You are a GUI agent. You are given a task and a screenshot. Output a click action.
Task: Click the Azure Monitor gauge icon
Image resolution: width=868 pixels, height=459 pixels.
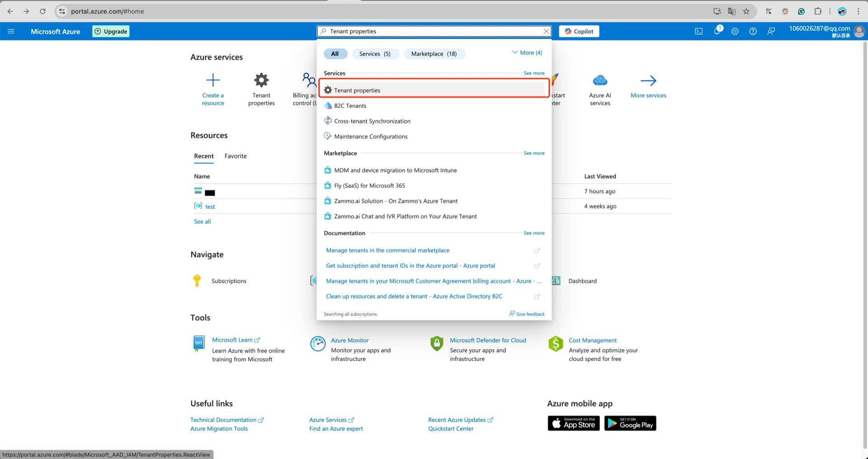(318, 344)
